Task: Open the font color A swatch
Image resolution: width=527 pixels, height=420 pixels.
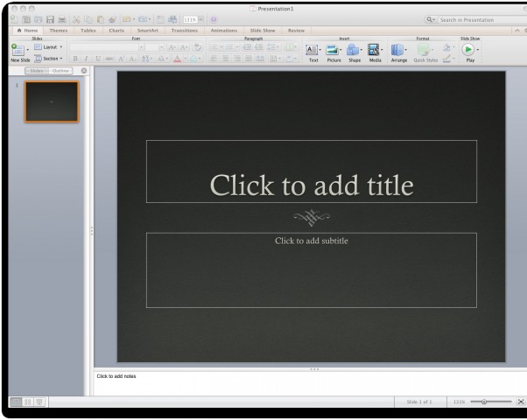Action: (x=177, y=59)
